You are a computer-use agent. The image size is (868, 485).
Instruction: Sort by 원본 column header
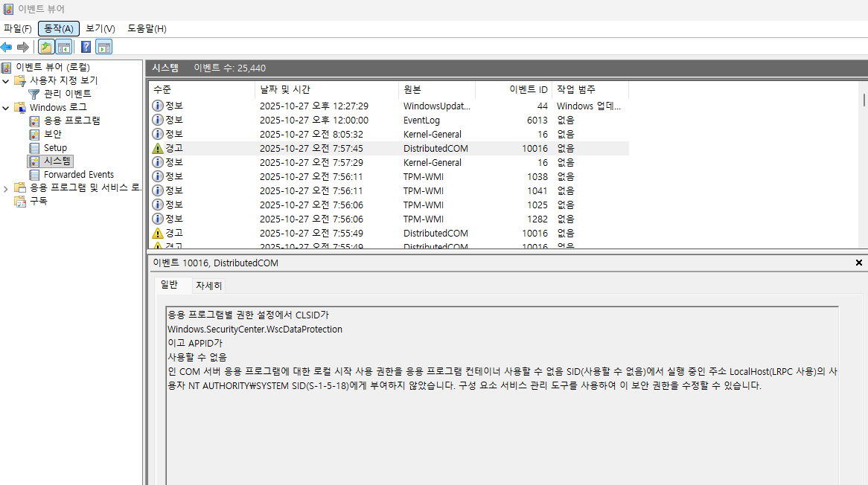tap(437, 89)
